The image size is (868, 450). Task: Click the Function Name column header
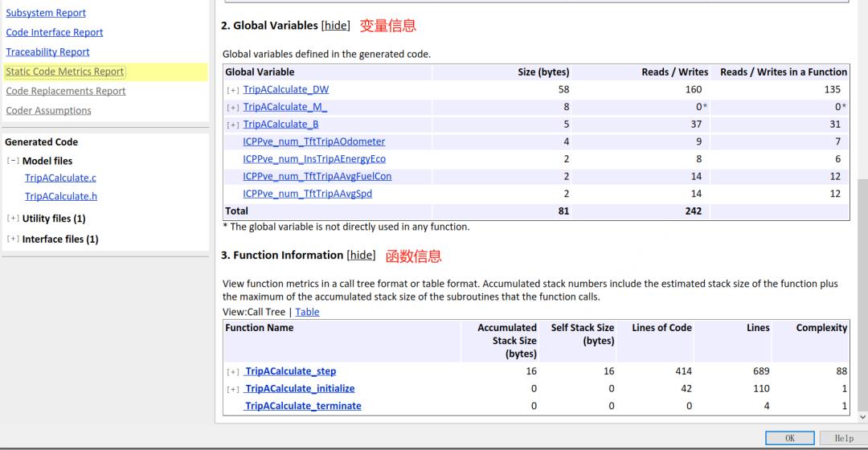coord(259,328)
